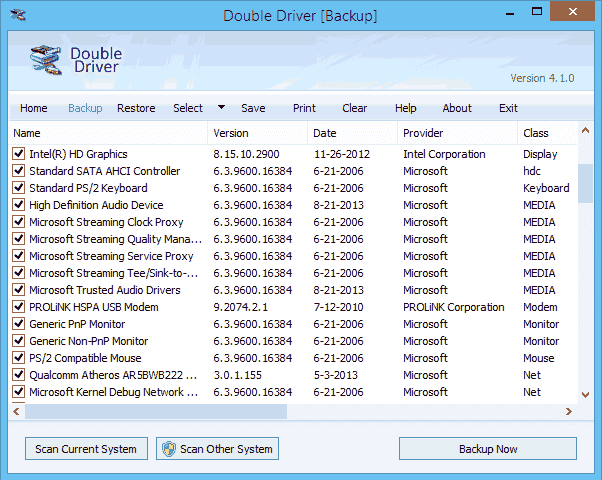
Task: Open Help from the toolbar
Action: (x=405, y=108)
